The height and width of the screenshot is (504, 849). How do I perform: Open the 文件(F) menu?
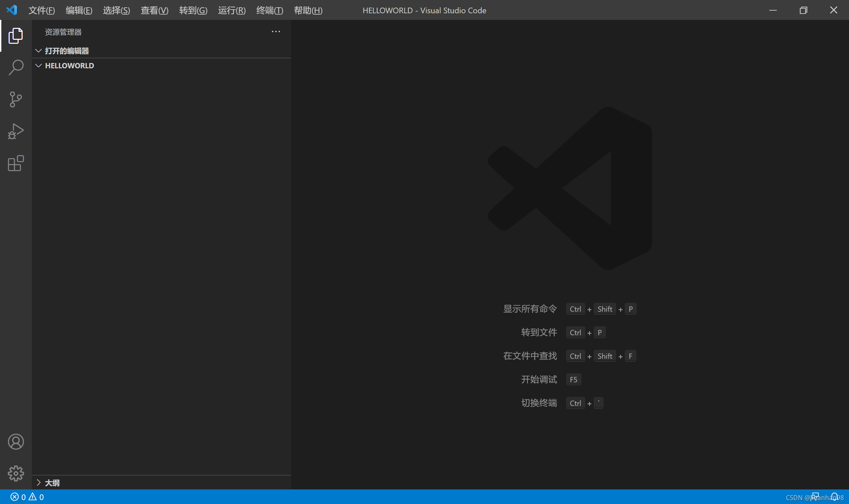coord(41,11)
